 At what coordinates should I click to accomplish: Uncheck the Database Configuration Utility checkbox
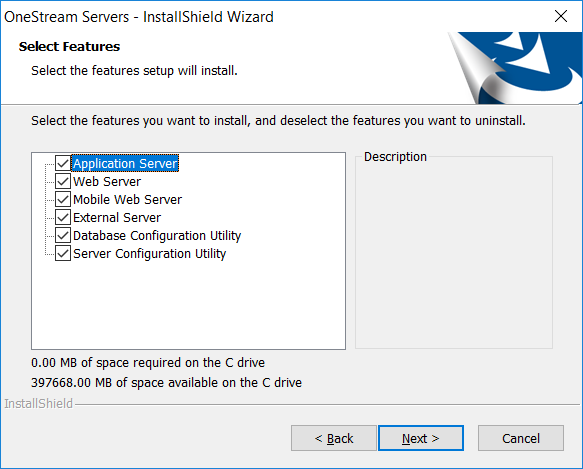click(63, 235)
